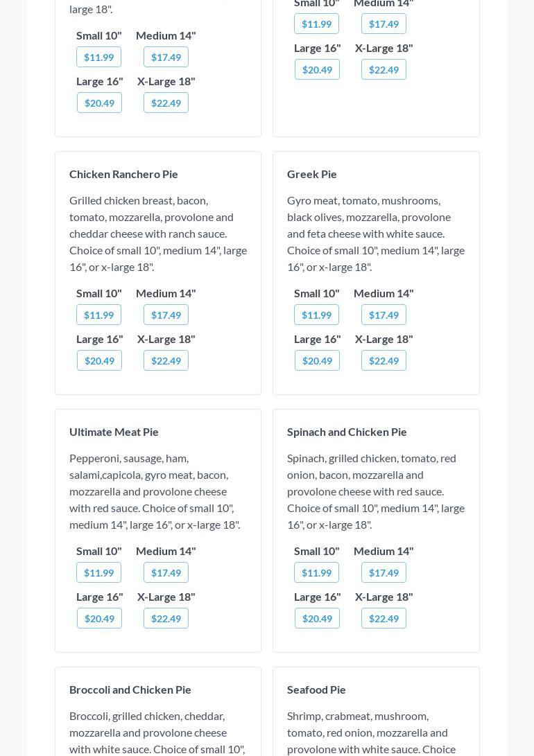This screenshot has height=756, width=534.
Task: Select Ultimate Meat Pie Small 10" $11.99
Action: [x=99, y=573]
